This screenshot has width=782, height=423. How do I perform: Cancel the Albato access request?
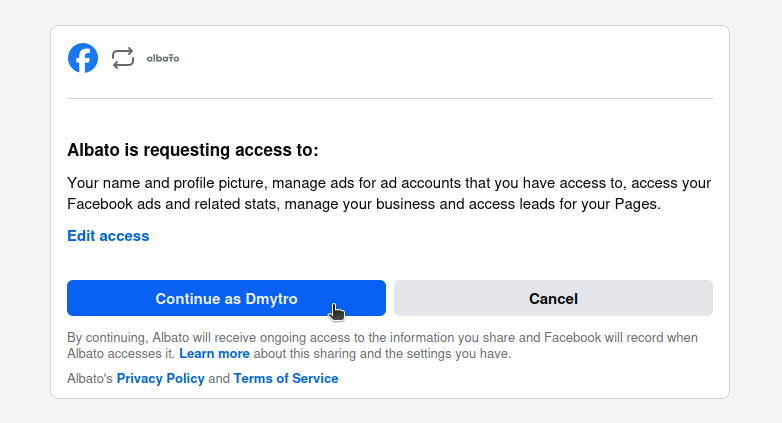pyautogui.click(x=553, y=298)
